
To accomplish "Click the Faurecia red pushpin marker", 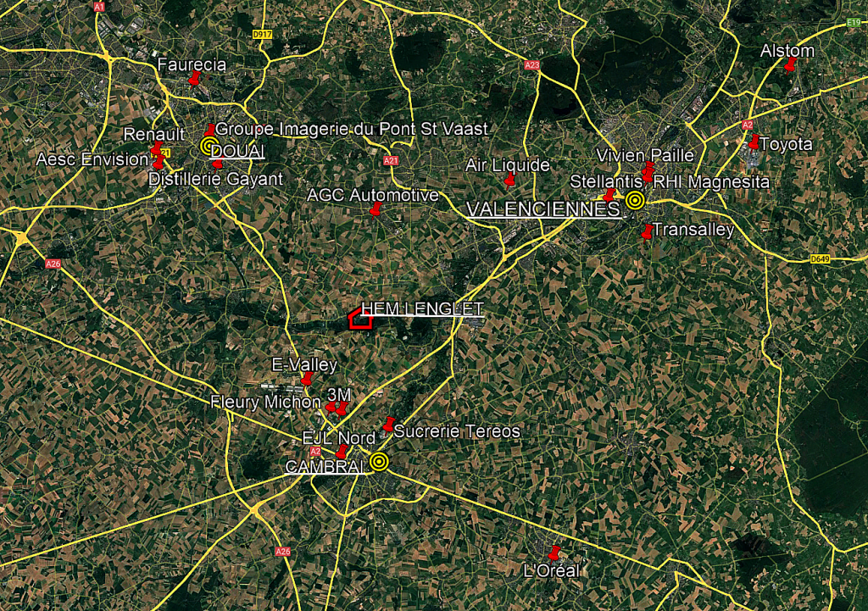I will [x=194, y=79].
